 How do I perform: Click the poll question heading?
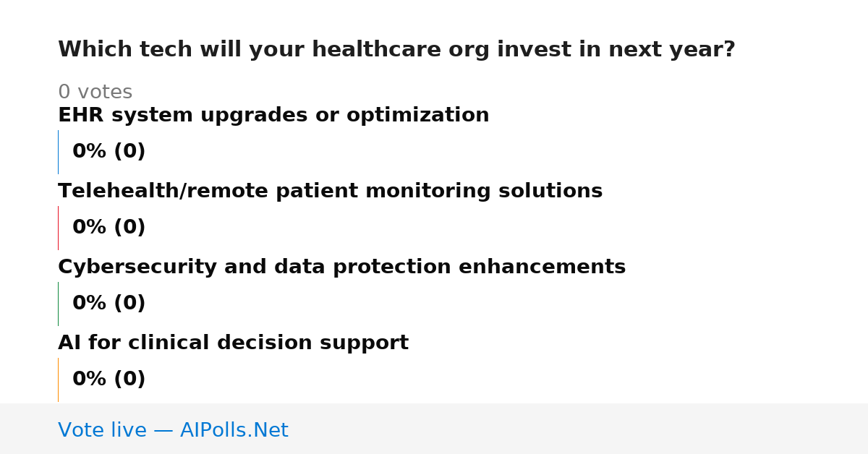click(x=396, y=50)
